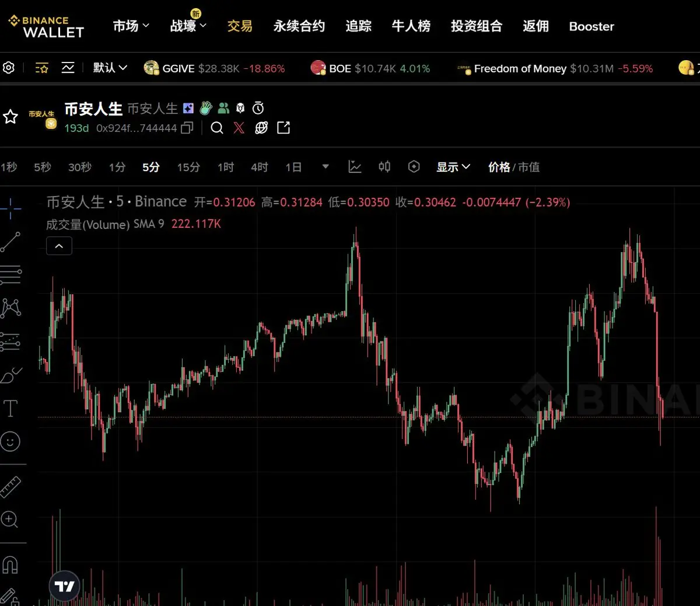Select the 1日 interval
This screenshot has height=606, width=700.
click(x=293, y=167)
